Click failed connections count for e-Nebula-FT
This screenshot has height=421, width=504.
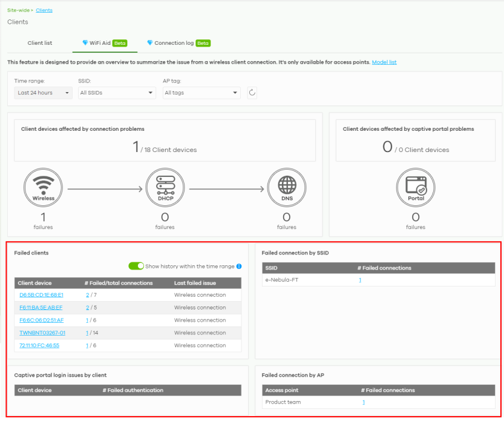pyautogui.click(x=360, y=280)
